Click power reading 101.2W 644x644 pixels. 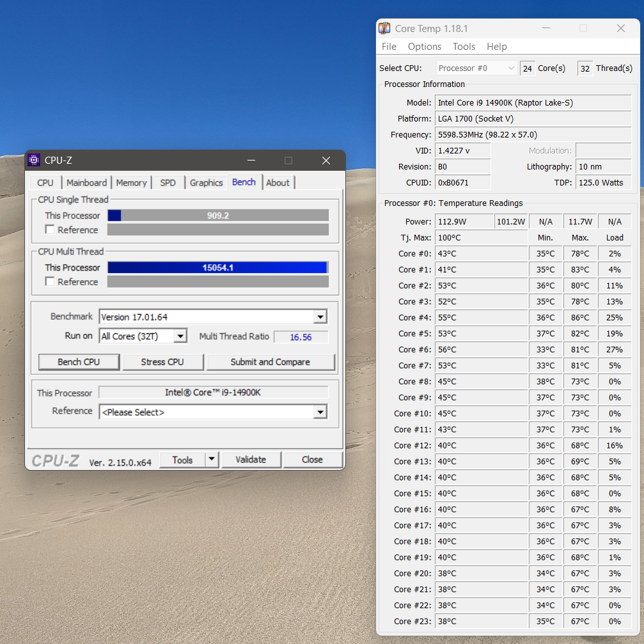tap(511, 222)
